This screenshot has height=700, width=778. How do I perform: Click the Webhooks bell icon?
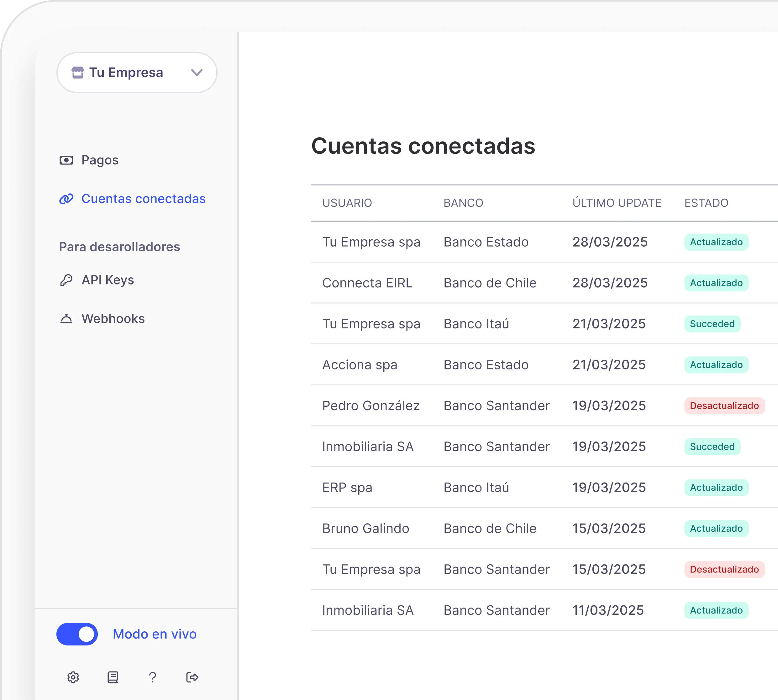click(x=66, y=318)
